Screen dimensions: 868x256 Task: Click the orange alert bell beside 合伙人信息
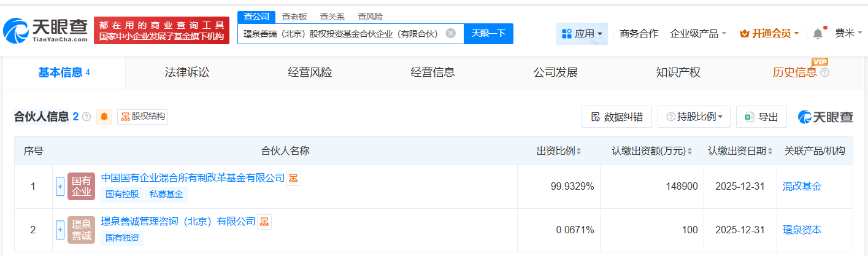104,117
